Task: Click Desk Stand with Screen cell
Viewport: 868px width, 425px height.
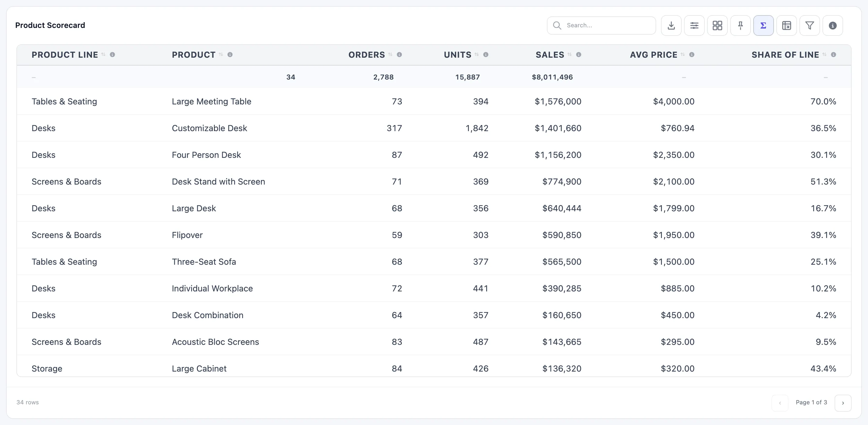Action: pyautogui.click(x=219, y=182)
